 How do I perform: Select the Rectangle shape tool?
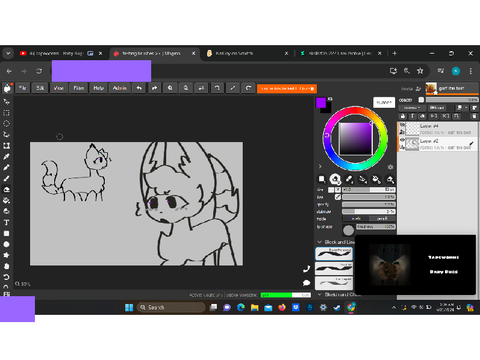[6, 234]
